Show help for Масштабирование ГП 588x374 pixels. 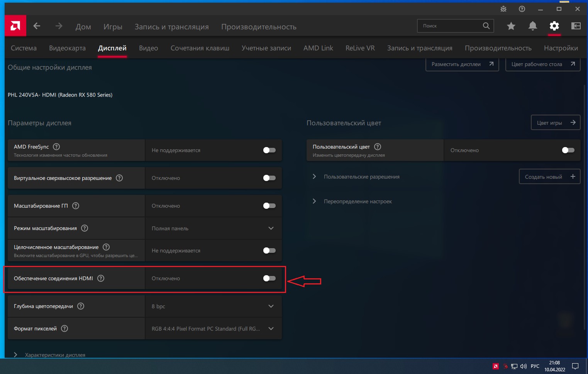(x=76, y=206)
